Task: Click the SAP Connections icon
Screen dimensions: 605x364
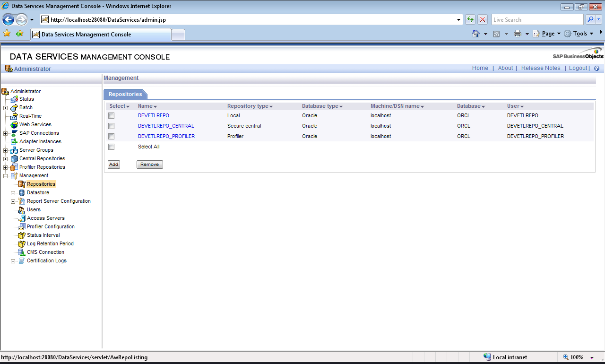Action: (14, 133)
